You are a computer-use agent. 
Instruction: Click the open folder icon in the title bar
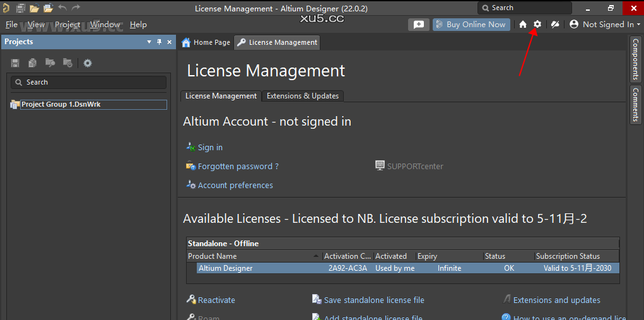click(34, 8)
